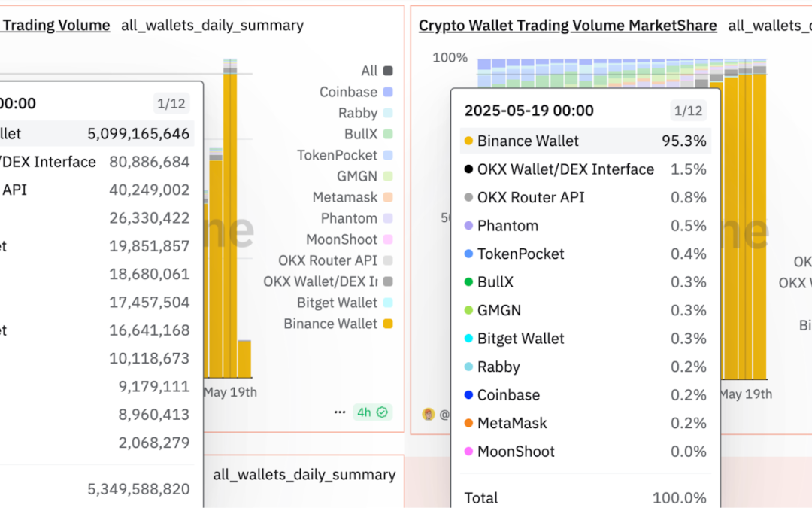Click the 2,068,279 volume value
This screenshot has width=812, height=508.
[154, 443]
